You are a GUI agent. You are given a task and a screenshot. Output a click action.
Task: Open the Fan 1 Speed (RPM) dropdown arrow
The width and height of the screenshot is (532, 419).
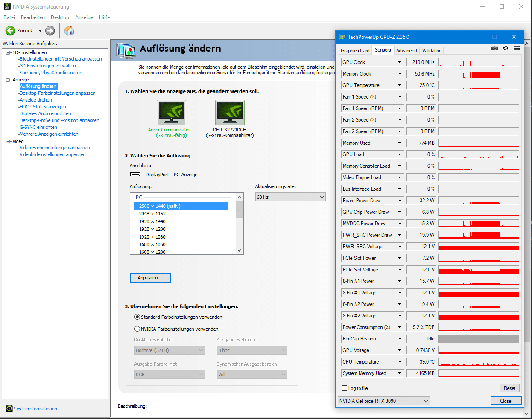400,108
